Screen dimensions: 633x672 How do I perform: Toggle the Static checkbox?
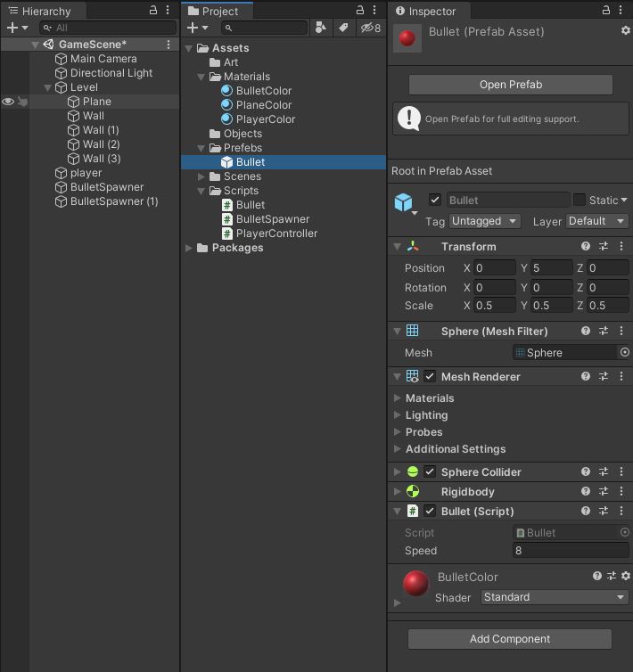[x=580, y=200]
